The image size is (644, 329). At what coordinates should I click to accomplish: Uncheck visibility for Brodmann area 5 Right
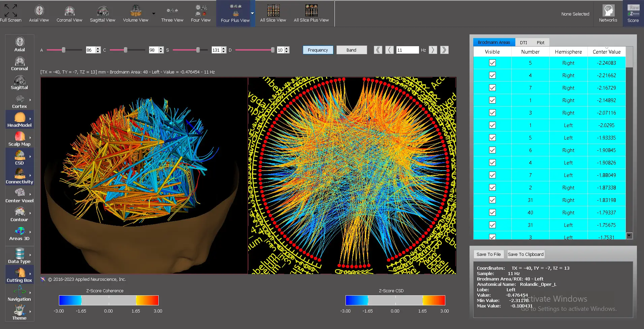492,63
